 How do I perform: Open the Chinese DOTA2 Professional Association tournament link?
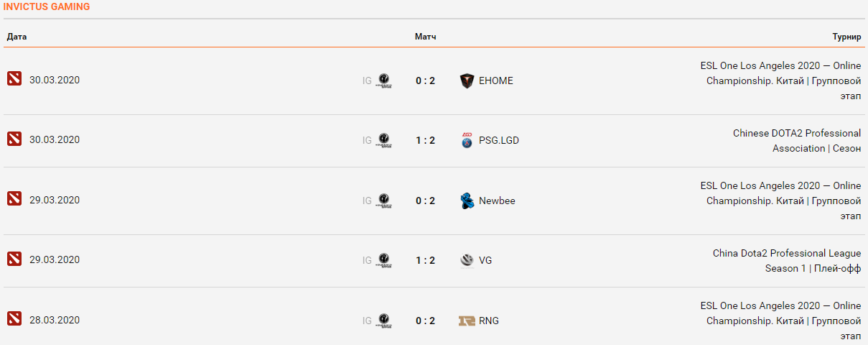point(797,133)
